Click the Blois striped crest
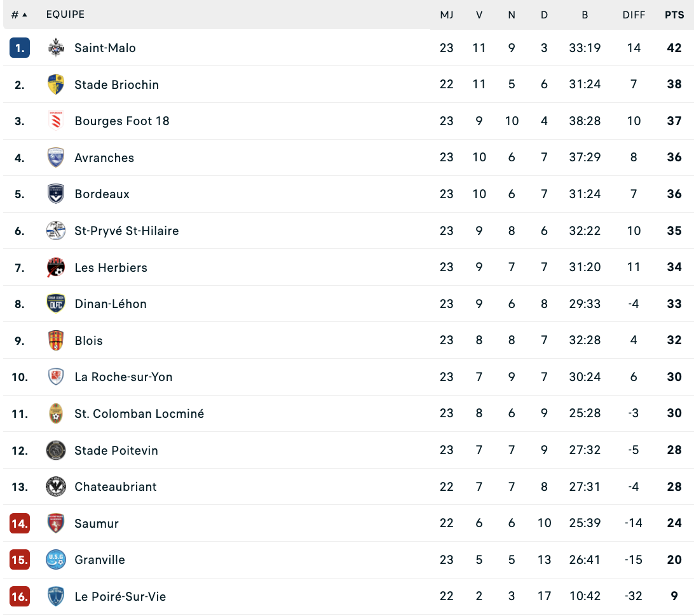This screenshot has height=616, width=694. click(x=56, y=340)
